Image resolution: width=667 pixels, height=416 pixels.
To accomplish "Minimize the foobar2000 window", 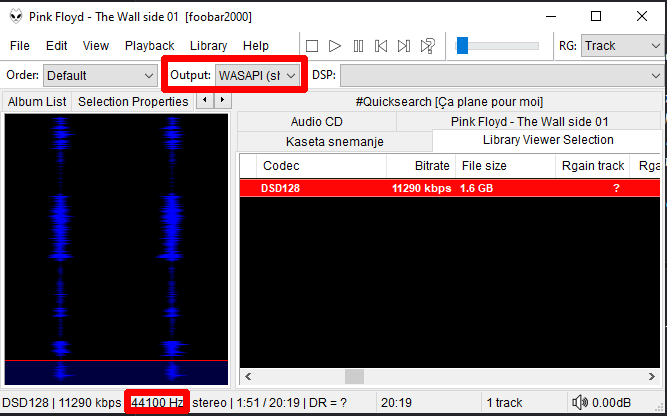I will 551,17.
